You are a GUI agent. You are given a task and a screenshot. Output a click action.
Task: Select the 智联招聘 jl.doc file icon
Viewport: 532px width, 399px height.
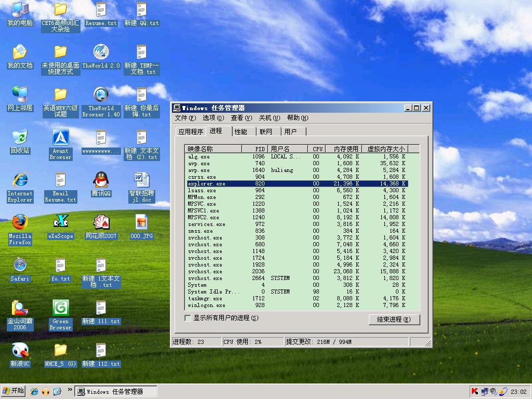(x=142, y=188)
